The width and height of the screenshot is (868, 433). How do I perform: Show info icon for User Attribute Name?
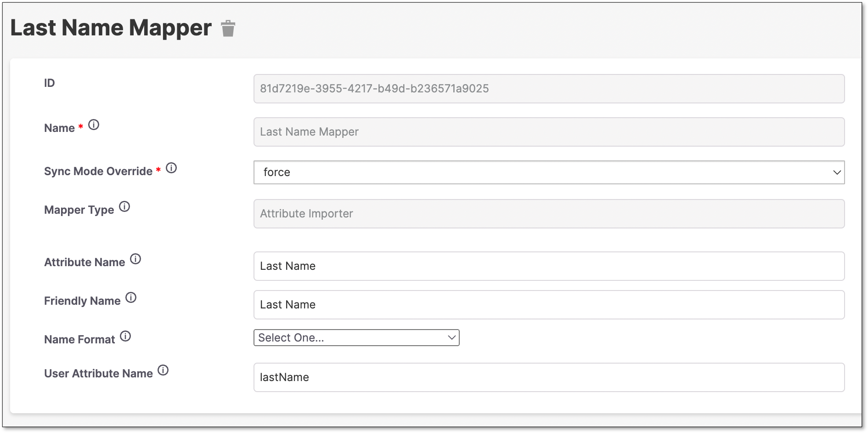[x=163, y=370]
